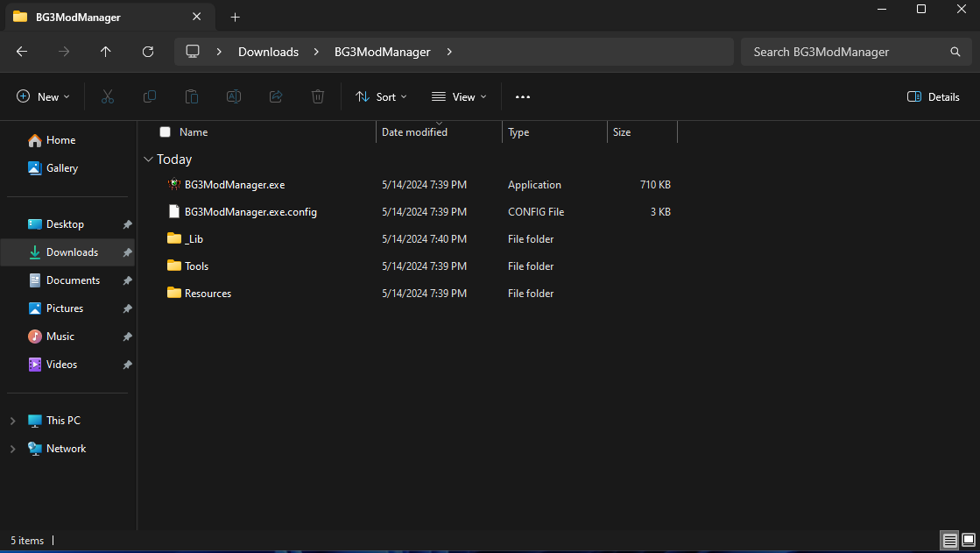This screenshot has height=553, width=980.
Task: Open the See more ellipsis menu
Action: pyautogui.click(x=523, y=96)
